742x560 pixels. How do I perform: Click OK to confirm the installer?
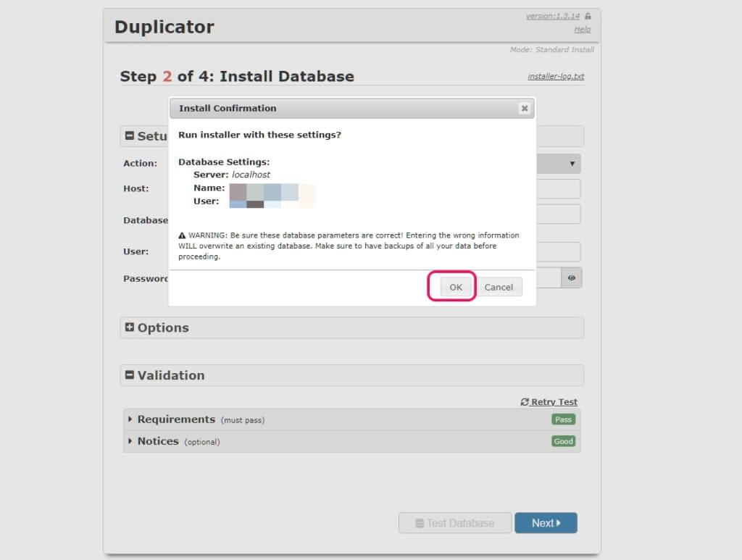point(455,287)
